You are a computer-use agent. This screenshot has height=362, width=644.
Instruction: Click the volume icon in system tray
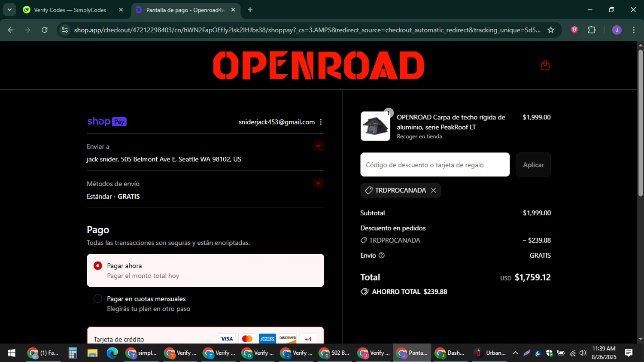(x=583, y=353)
